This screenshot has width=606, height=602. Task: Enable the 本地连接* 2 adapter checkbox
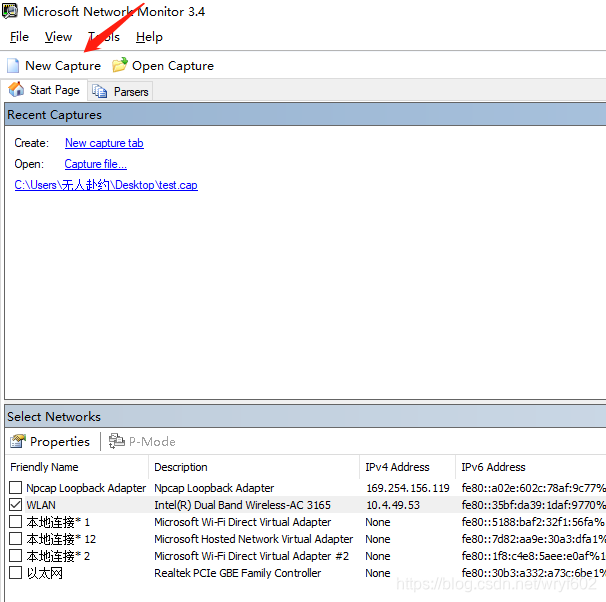tap(15, 556)
